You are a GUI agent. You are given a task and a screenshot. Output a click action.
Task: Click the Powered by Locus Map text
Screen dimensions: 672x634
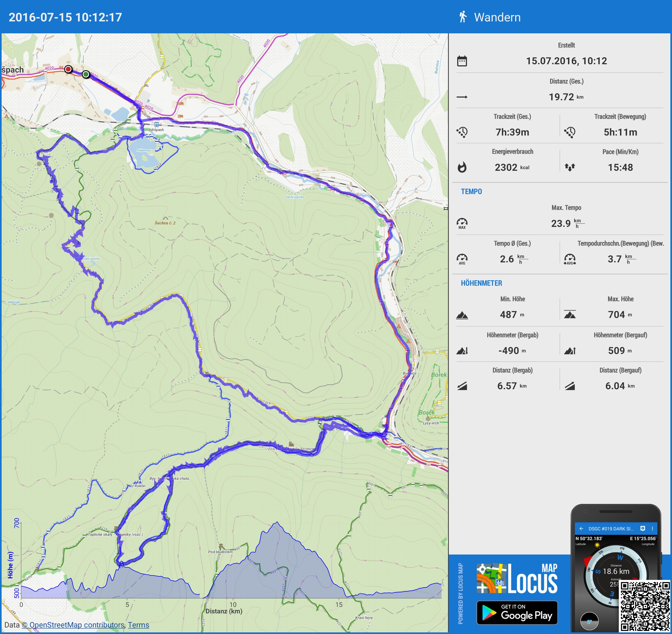(460, 593)
